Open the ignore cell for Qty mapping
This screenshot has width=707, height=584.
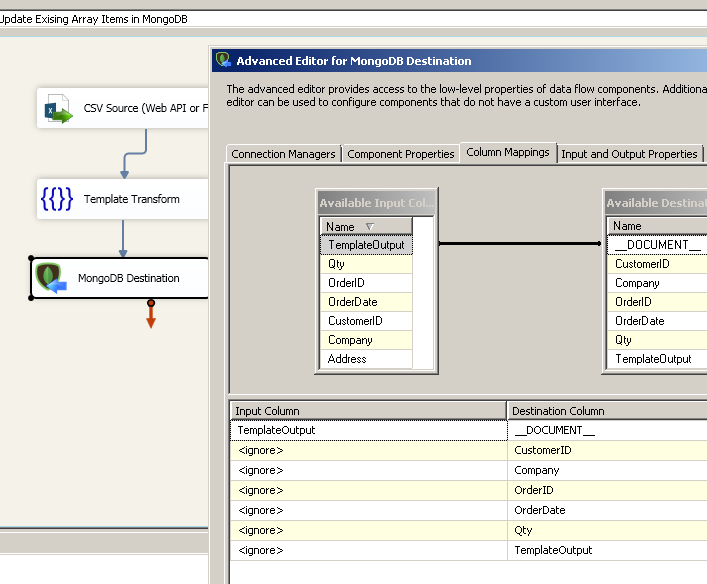click(369, 530)
